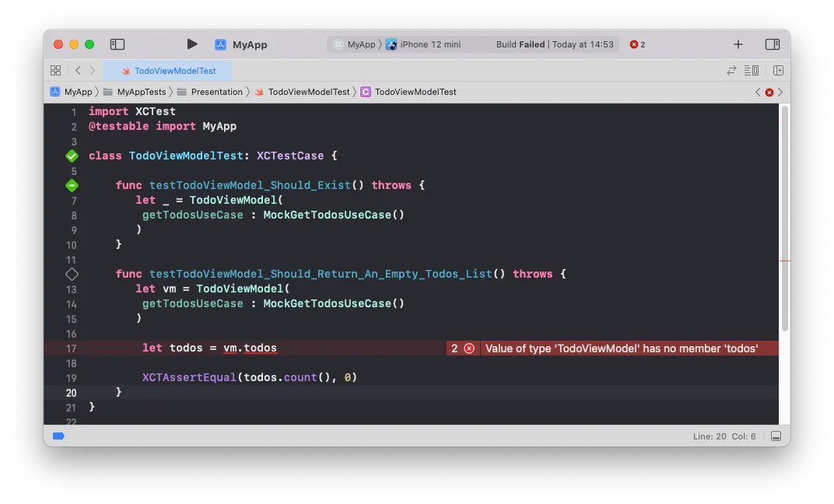The image size is (834, 504).
Task: Click MockGetTodosUseCase() on line 8
Action: click(x=334, y=215)
